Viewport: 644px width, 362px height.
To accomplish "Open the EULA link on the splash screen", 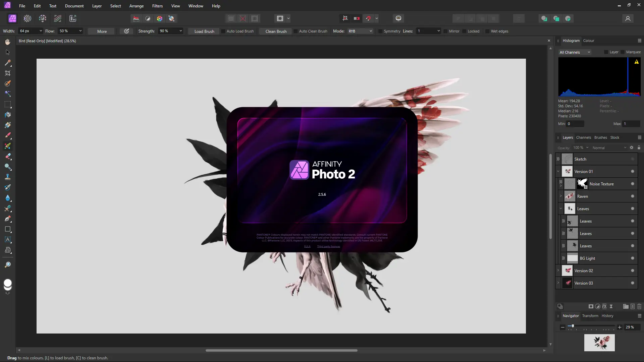I will (307, 246).
